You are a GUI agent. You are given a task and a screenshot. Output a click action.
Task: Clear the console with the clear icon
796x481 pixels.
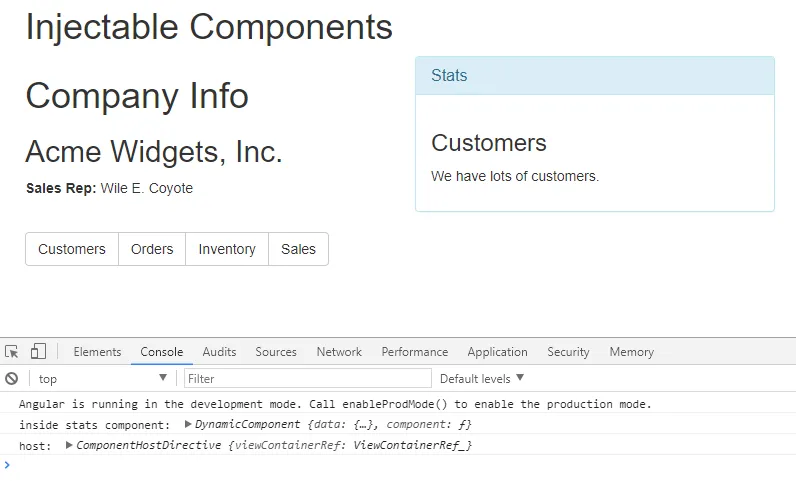click(12, 379)
